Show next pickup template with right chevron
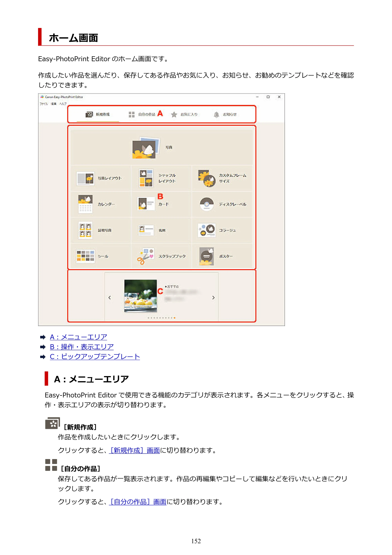This screenshot has height=555, width=392. coord(213,298)
